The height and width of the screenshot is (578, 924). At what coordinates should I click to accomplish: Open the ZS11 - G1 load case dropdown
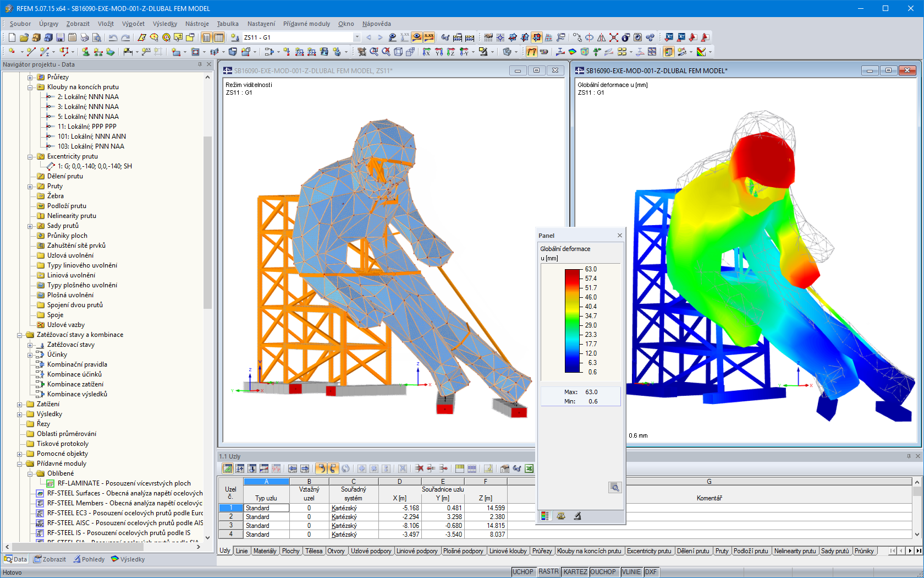[x=356, y=37]
